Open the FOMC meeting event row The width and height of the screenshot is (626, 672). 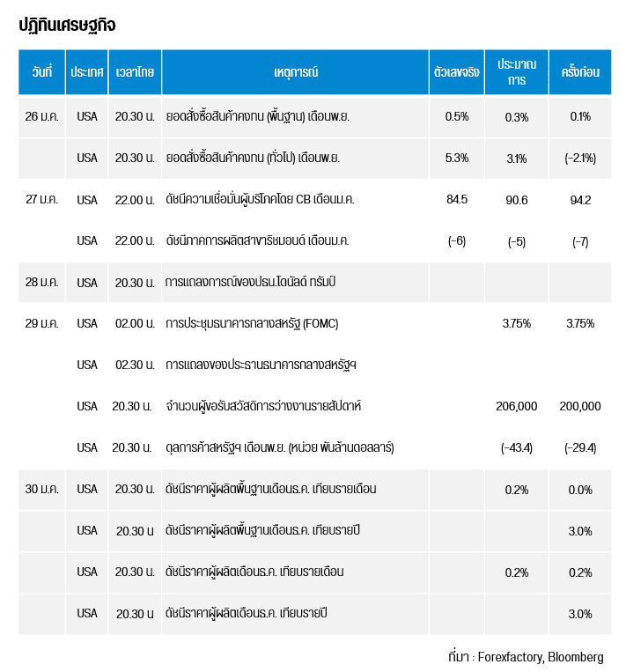tap(252, 323)
